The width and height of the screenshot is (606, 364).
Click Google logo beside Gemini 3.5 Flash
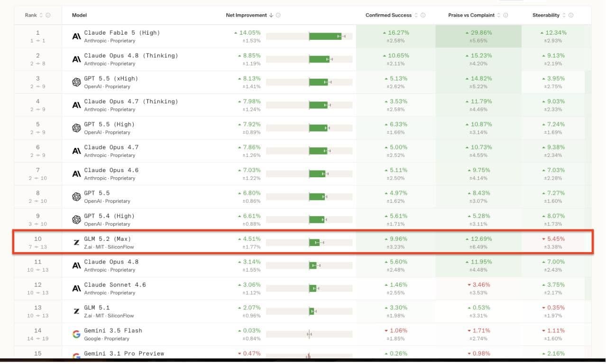tap(76, 334)
